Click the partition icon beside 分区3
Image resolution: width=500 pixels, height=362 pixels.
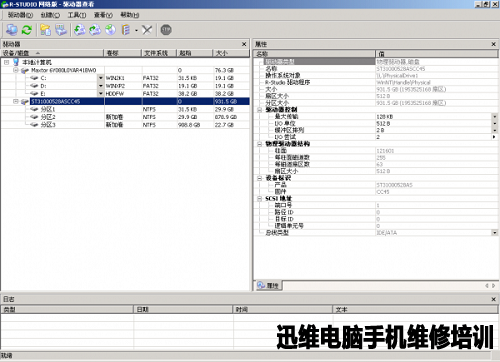[x=34, y=125]
